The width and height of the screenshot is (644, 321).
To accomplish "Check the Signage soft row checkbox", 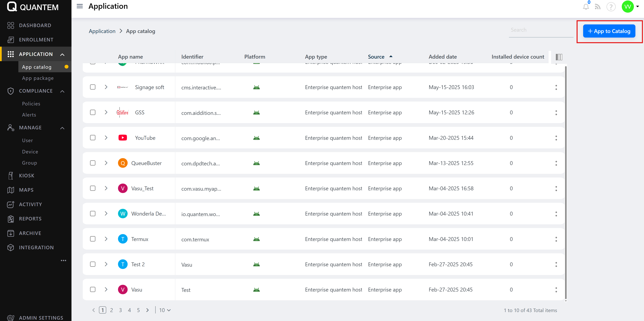I will pyautogui.click(x=93, y=87).
